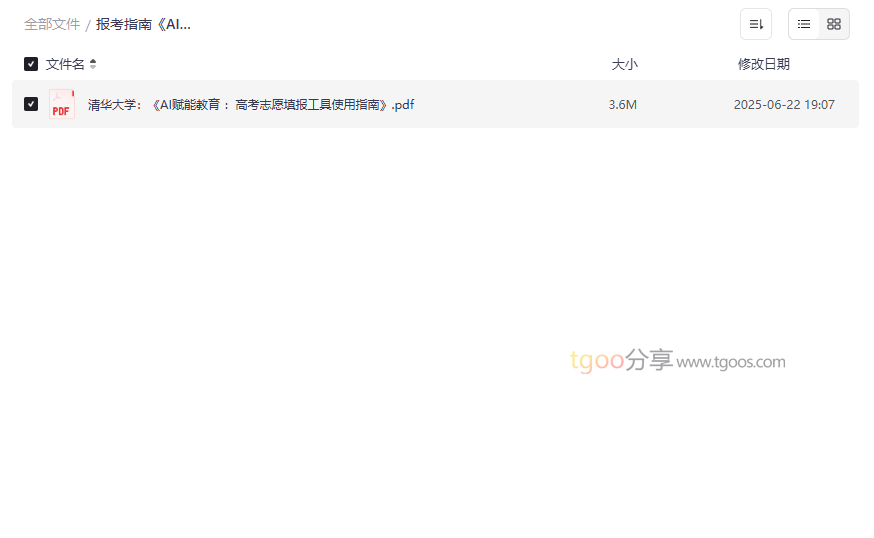Uncheck the 清华大学 PDF file checkbox
The width and height of the screenshot is (874, 538).
click(31, 104)
